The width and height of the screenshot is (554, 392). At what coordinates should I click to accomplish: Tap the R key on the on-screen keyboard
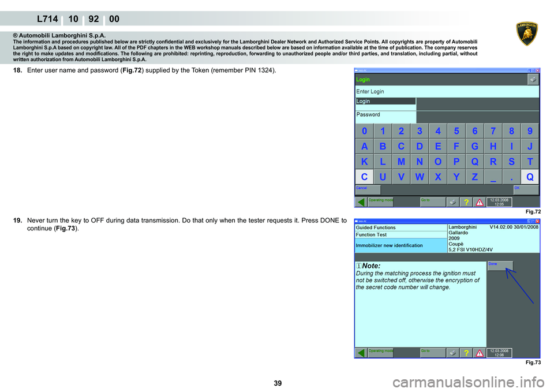point(493,162)
